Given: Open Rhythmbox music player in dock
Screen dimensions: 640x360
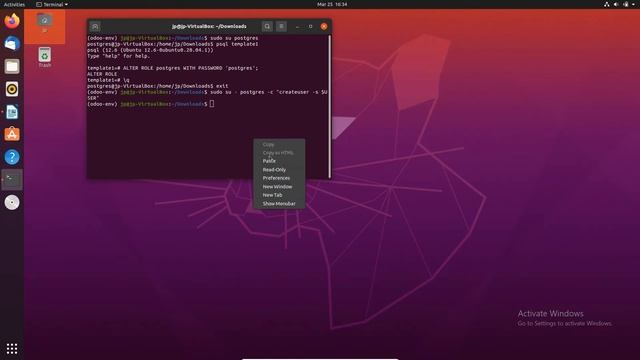Looking at the screenshot, I should 12,89.
